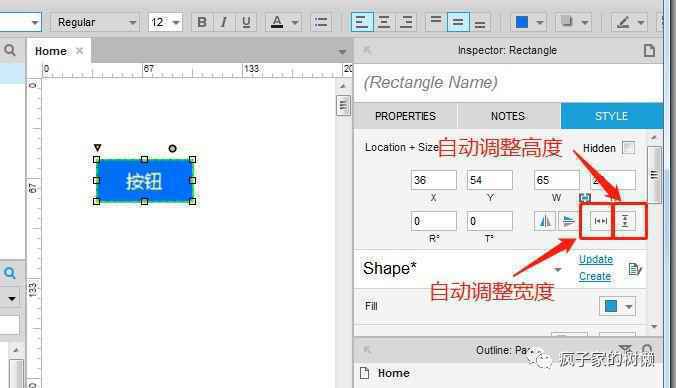
Task: Click the line color pen icon
Action: (623, 22)
